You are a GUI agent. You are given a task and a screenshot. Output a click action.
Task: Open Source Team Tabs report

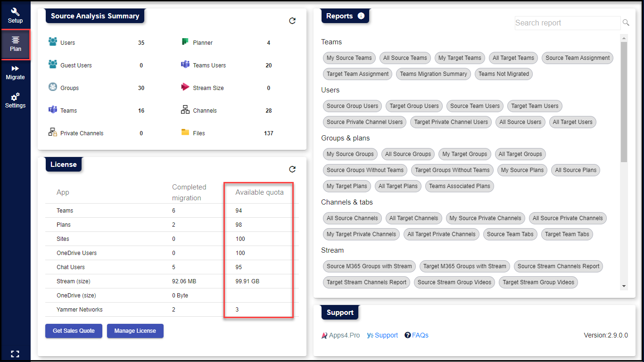coord(510,234)
